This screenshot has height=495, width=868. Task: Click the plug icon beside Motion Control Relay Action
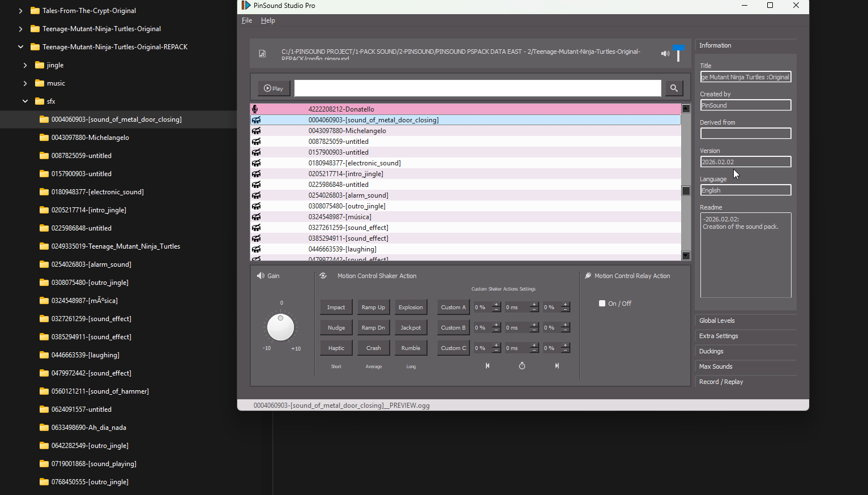588,276
